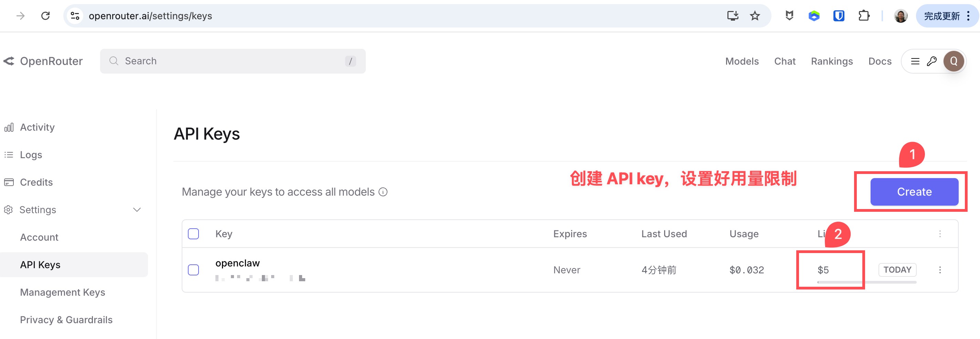Image resolution: width=980 pixels, height=339 pixels.
Task: Open the Q user avatar
Action: click(954, 61)
